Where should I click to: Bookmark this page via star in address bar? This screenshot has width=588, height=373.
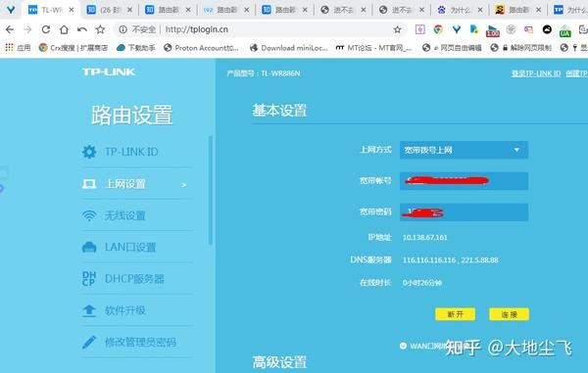[x=398, y=29]
